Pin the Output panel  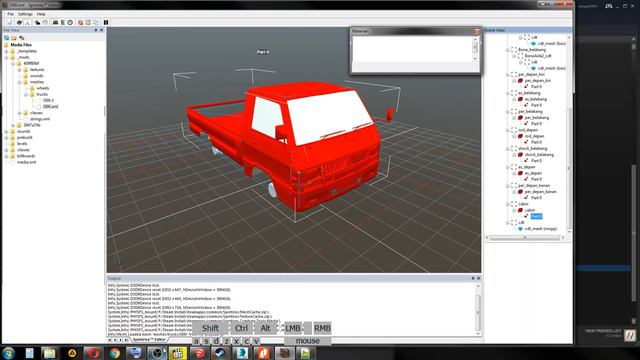473,278
